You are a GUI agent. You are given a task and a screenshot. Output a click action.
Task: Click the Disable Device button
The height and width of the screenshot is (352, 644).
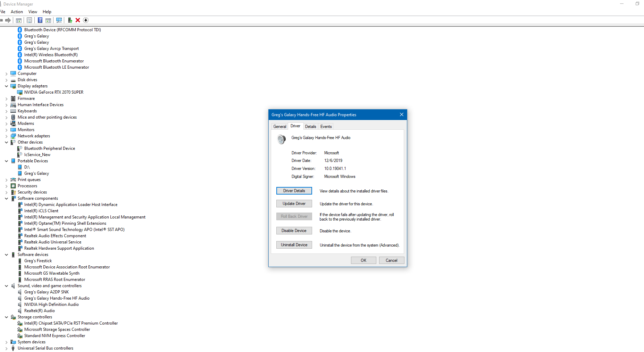pyautogui.click(x=294, y=231)
